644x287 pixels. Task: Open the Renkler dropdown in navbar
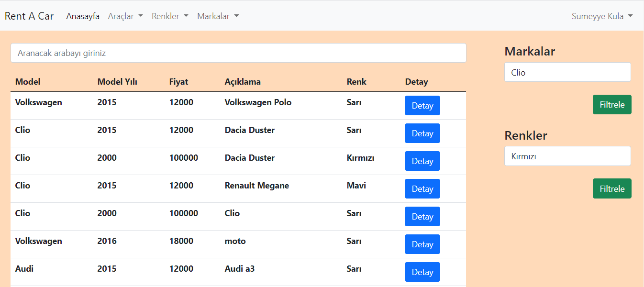[169, 16]
